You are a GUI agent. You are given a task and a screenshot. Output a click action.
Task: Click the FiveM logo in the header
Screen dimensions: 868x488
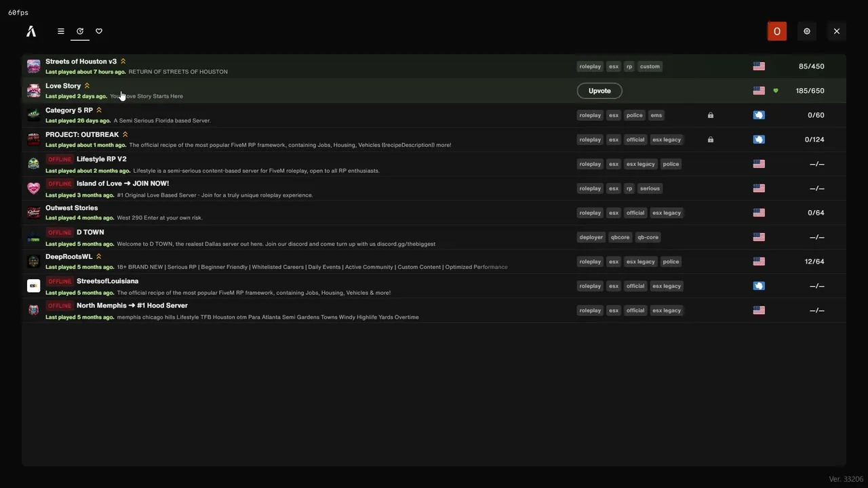click(x=31, y=31)
